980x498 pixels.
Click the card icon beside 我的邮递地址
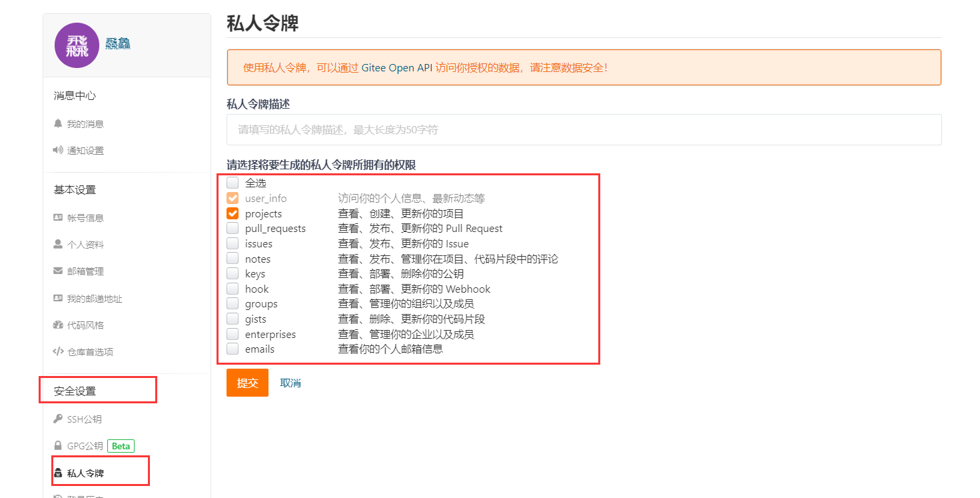58,299
